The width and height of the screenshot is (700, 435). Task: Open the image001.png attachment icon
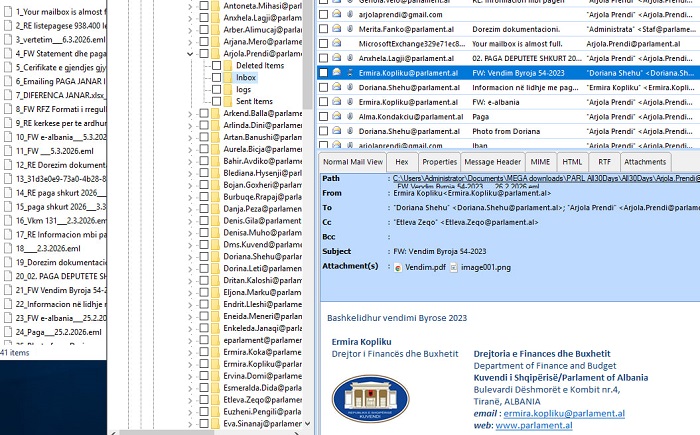click(453, 267)
